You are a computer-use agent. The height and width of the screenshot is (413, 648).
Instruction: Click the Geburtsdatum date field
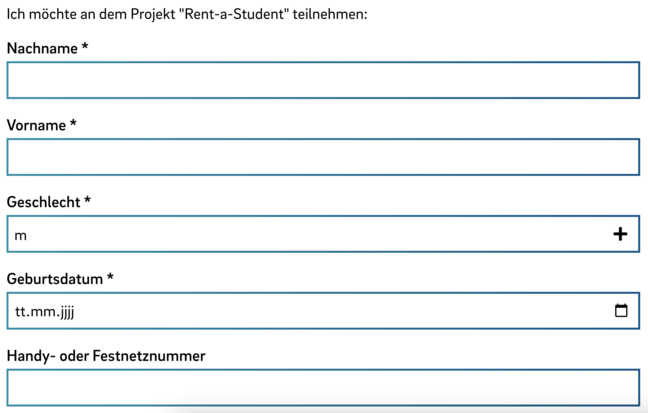pyautogui.click(x=300, y=311)
